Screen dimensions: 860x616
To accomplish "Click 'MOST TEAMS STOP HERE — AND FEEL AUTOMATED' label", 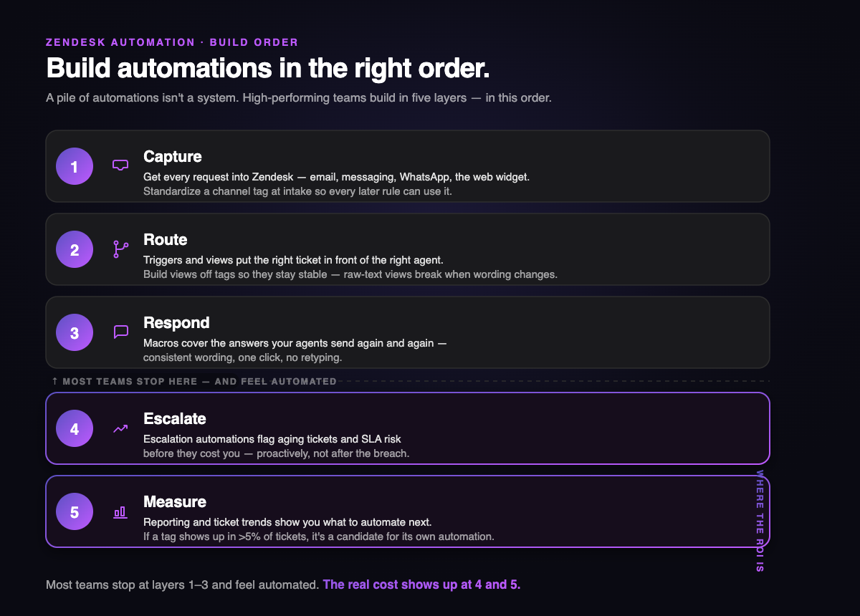I will coord(194,381).
